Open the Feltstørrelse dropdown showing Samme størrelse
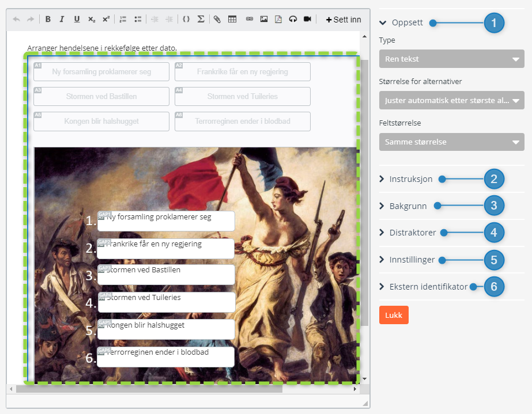 [451, 142]
